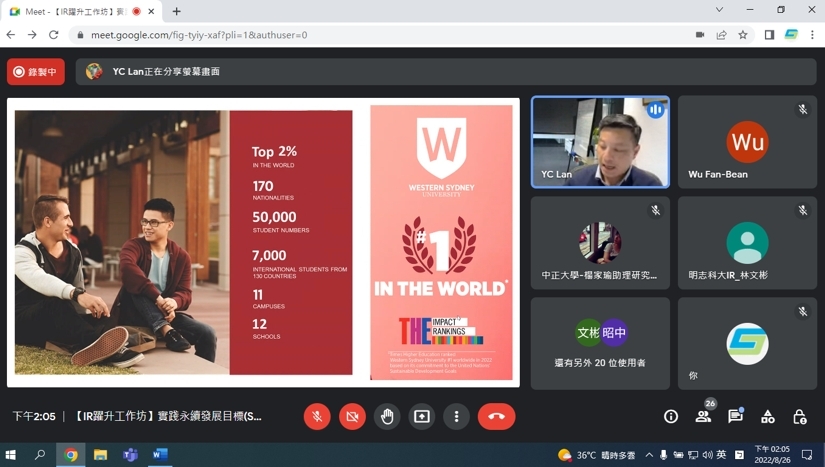Select the 中正大學 participant tile

(x=600, y=243)
